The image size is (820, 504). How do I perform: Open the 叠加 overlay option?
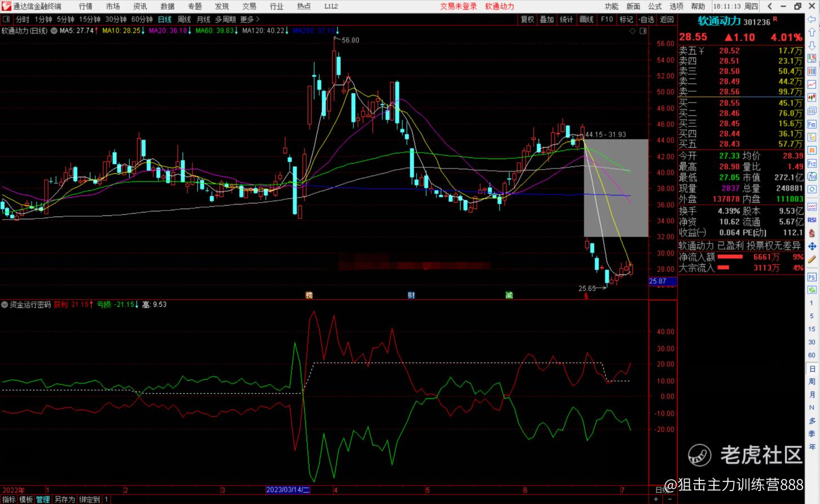click(x=546, y=19)
